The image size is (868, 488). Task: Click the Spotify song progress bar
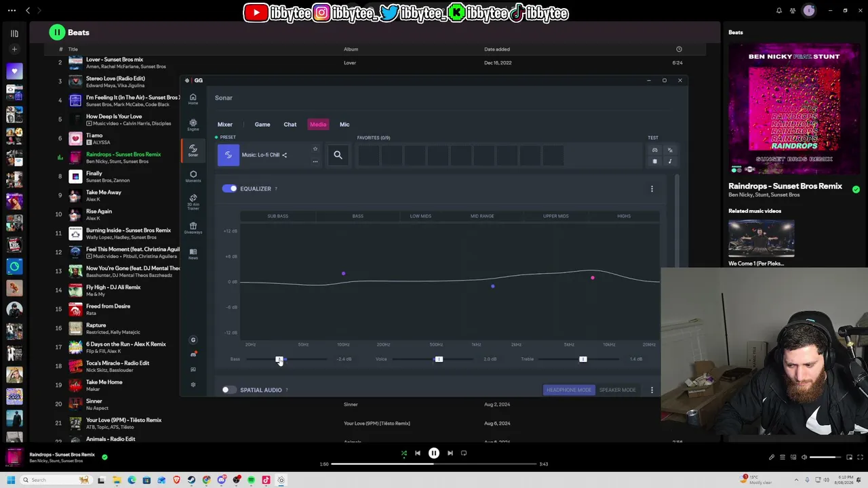434,464
